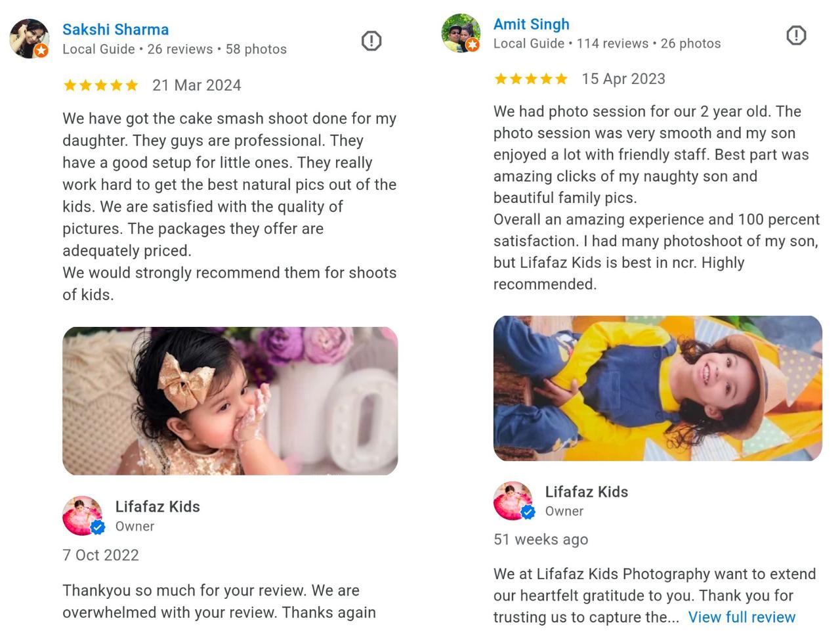Open Amit Singh's profile picture
The image size is (840, 633).
coord(461,33)
